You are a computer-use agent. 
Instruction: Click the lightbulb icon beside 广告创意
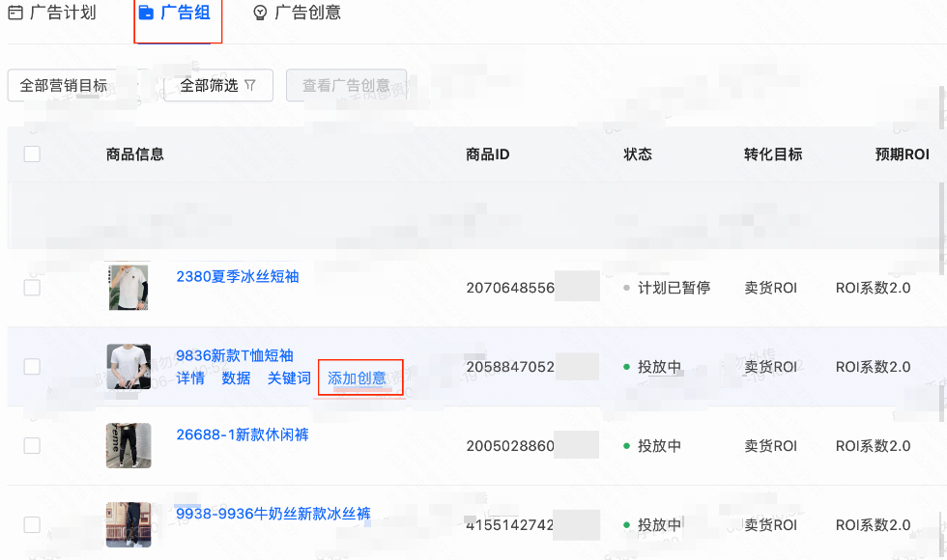(x=260, y=13)
